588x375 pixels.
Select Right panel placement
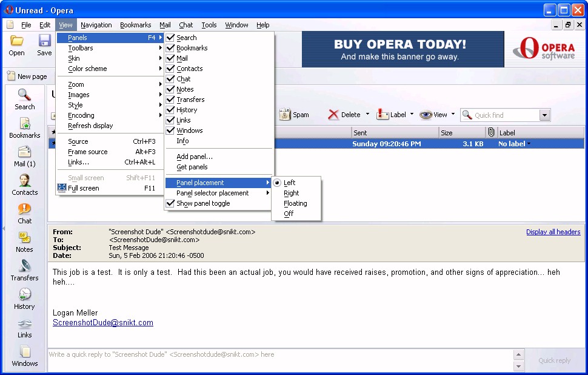tap(292, 193)
